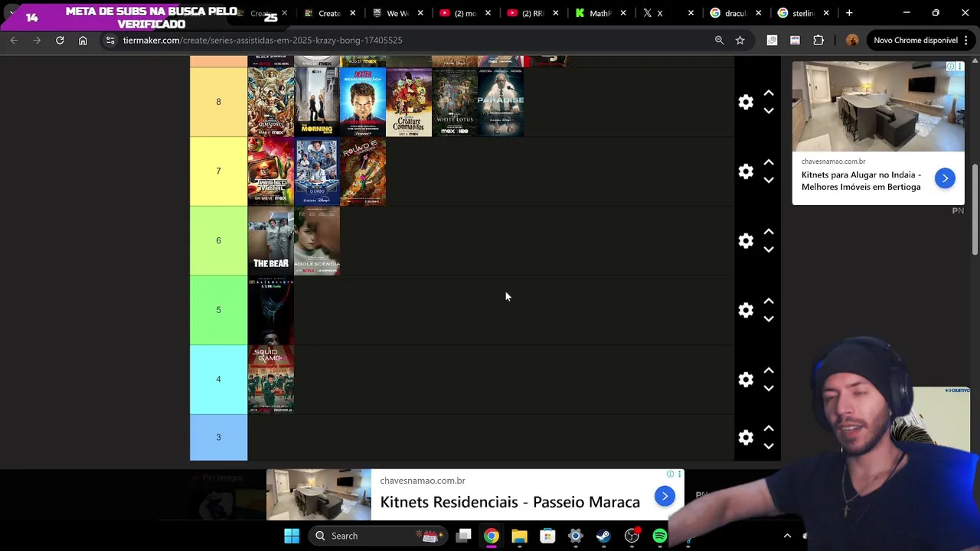Open the Chrome profile avatar
Viewport: 980px width, 551px height.
coord(852,40)
